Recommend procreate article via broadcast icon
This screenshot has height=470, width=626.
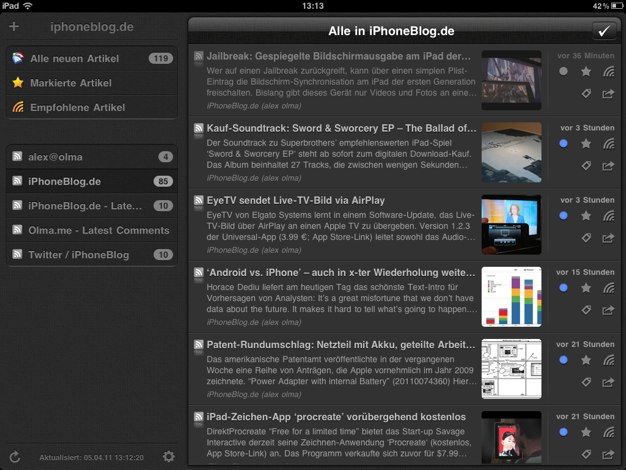[x=609, y=432]
